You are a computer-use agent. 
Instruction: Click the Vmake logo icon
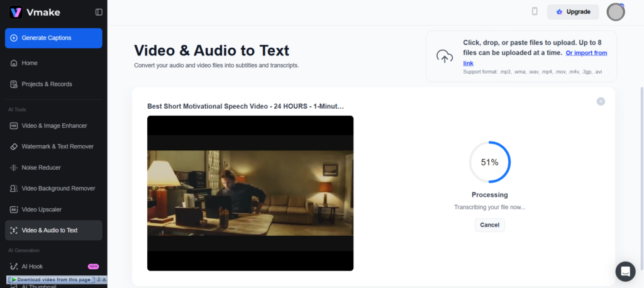[x=16, y=12]
